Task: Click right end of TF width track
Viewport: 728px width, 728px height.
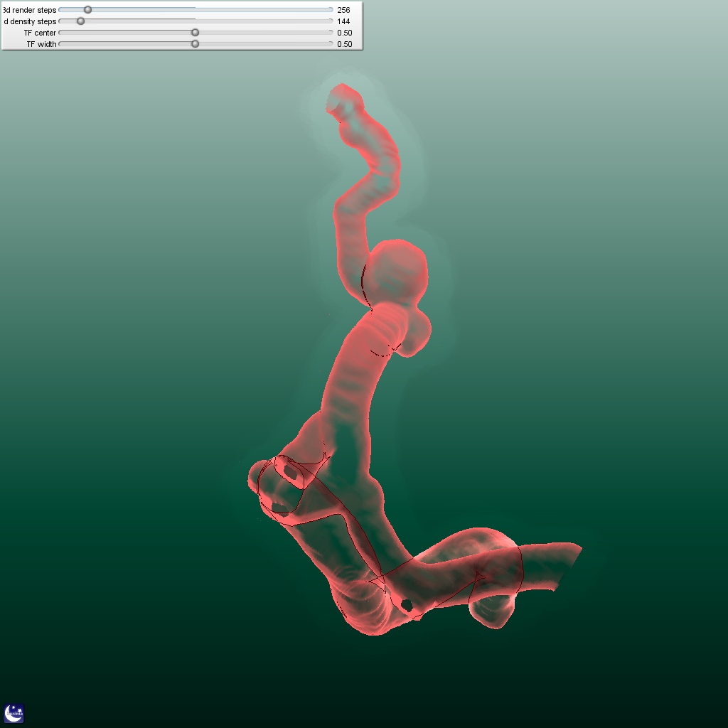Action: [331, 44]
